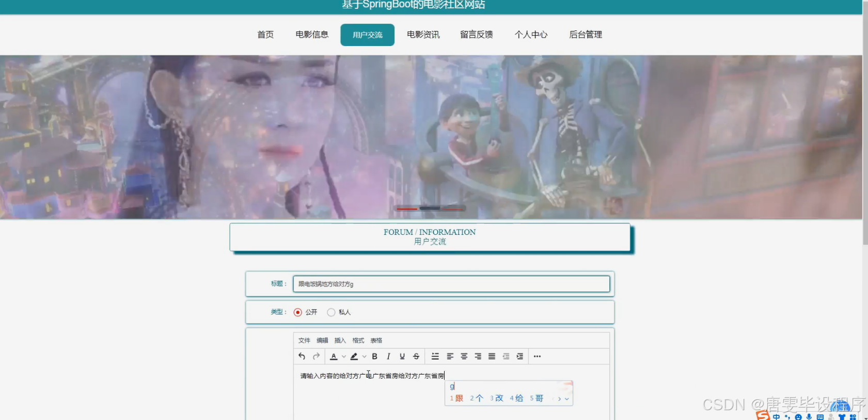Viewport: 868px width, 420px height.
Task: Open the 文件 editor menu
Action: point(304,341)
